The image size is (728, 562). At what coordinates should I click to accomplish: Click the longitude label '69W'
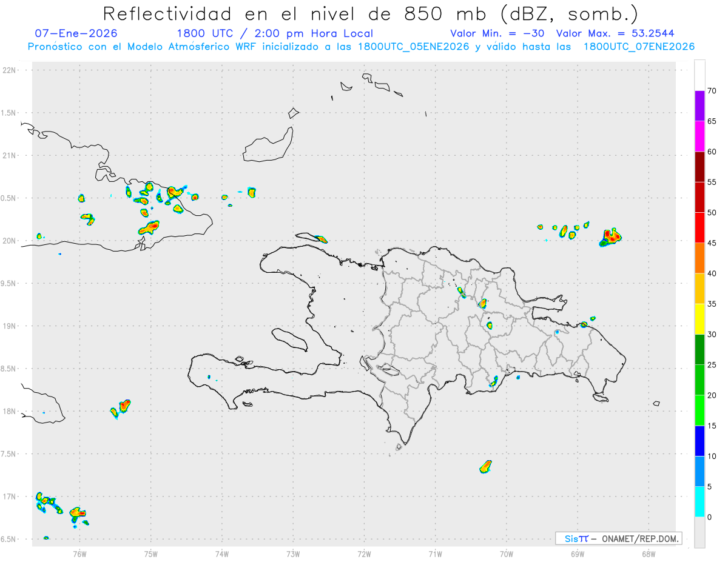pyautogui.click(x=578, y=553)
